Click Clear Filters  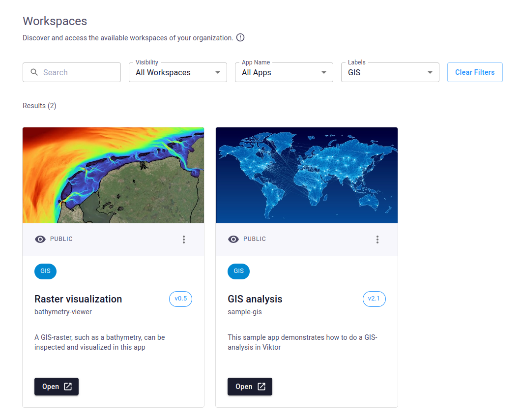[x=475, y=72]
